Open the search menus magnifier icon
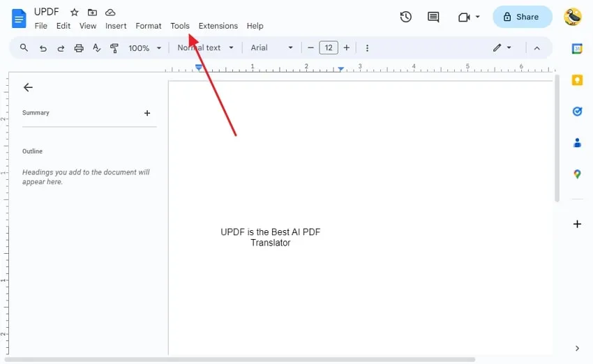593x364 pixels. (x=24, y=47)
